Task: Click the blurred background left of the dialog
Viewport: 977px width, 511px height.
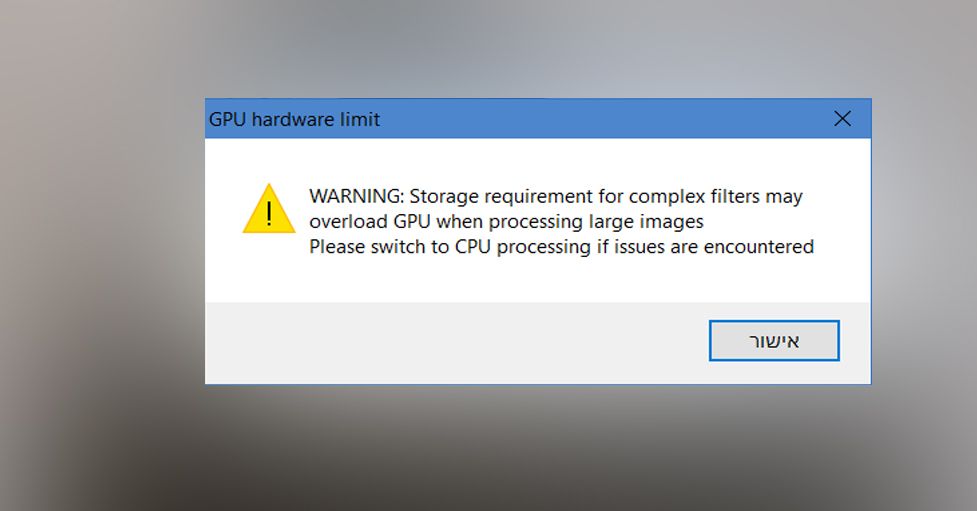Action: point(100,250)
